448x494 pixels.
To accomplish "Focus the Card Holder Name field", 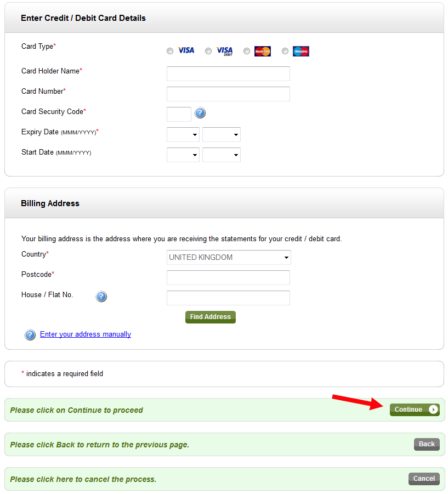I will [x=228, y=73].
